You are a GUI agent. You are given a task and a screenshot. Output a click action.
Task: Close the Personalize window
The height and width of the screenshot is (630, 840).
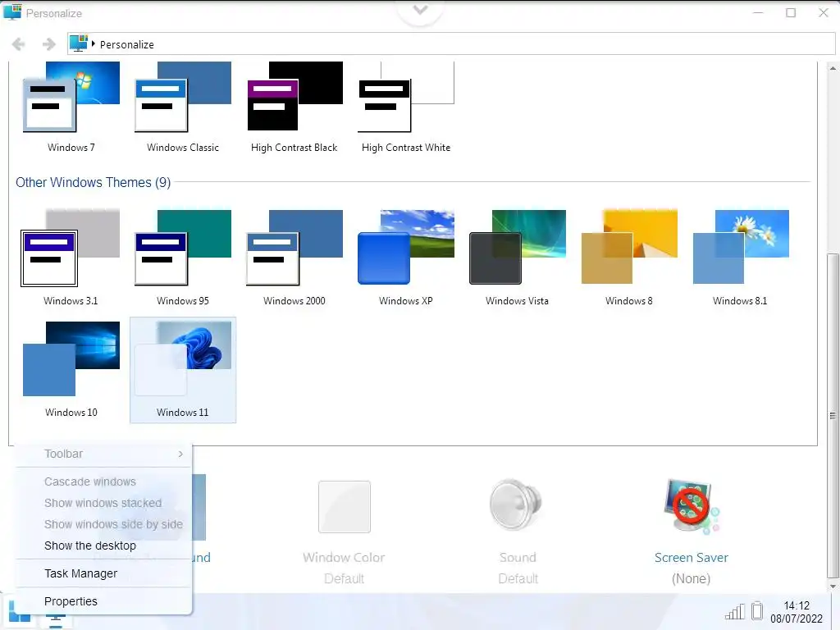(x=824, y=12)
